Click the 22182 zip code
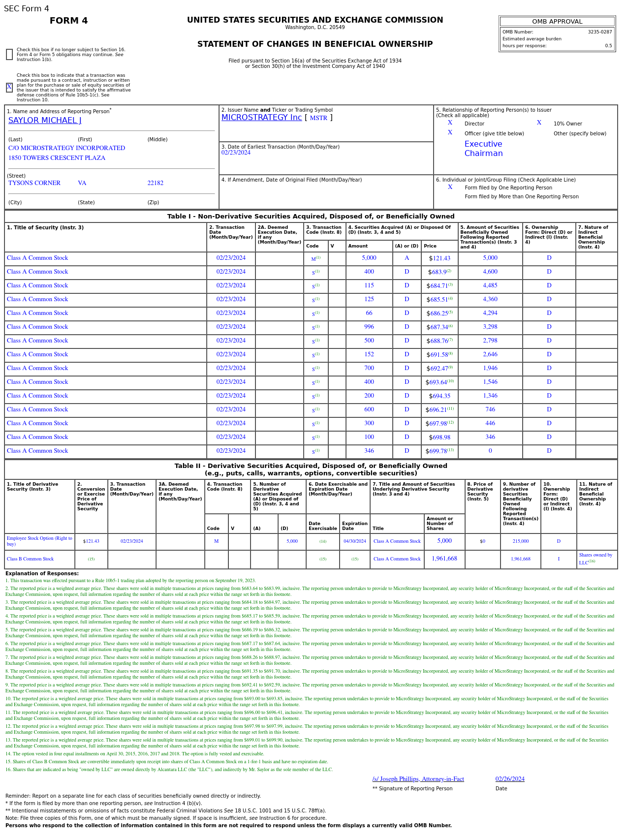 click(x=155, y=183)
